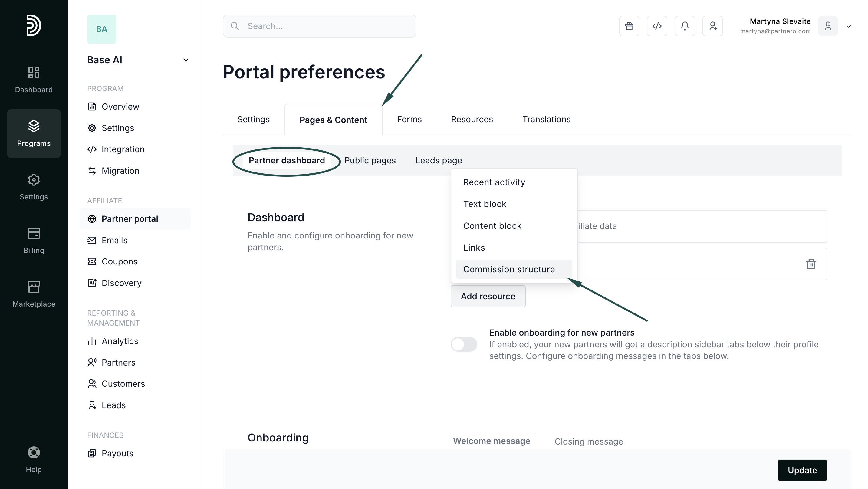Image resolution: width=868 pixels, height=489 pixels.
Task: Open the code snippet icon in header
Action: pos(657,26)
